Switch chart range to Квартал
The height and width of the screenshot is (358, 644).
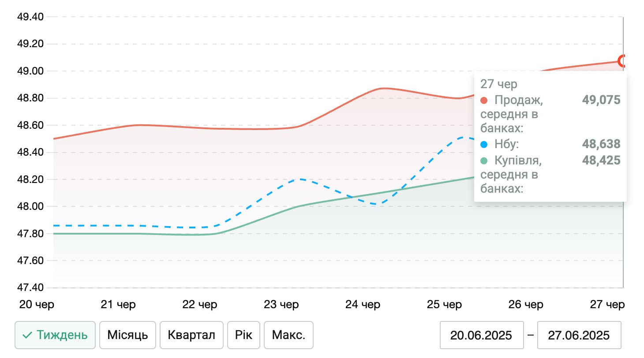pyautogui.click(x=191, y=335)
